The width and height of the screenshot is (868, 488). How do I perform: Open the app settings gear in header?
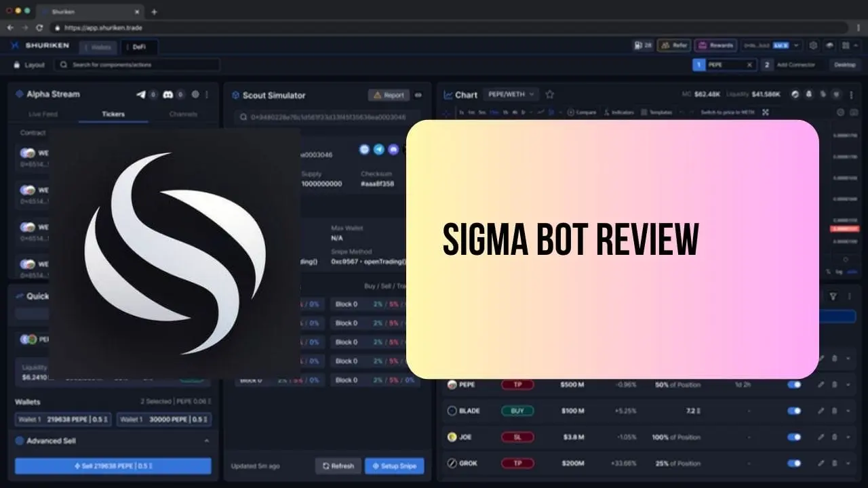pyautogui.click(x=814, y=45)
